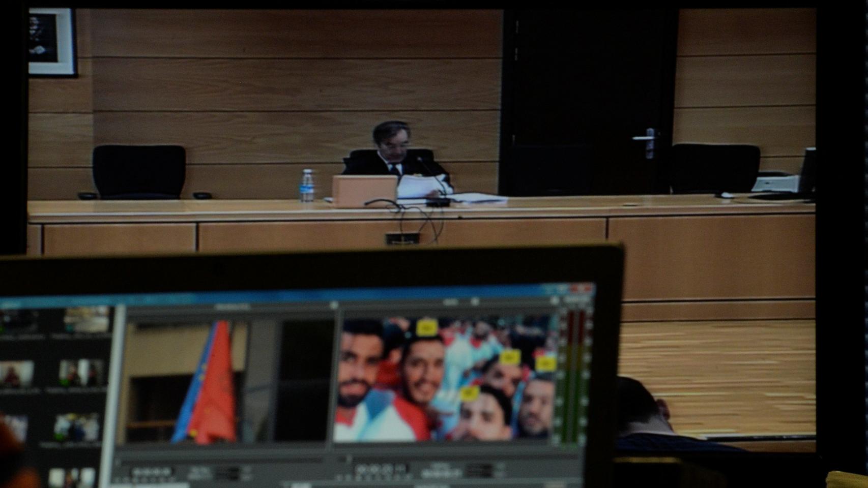Click the rightmost yellow face marker
The height and width of the screenshot is (488, 868).
545,363
